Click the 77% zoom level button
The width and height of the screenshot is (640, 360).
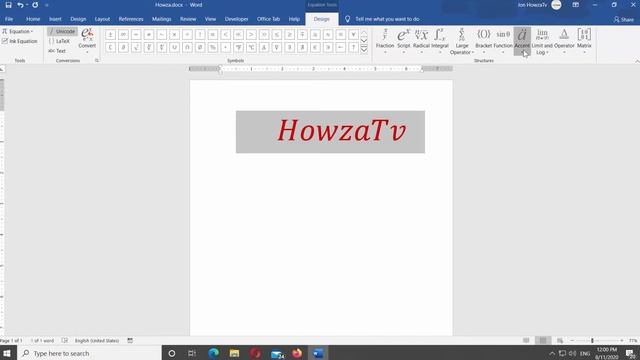[633, 340]
